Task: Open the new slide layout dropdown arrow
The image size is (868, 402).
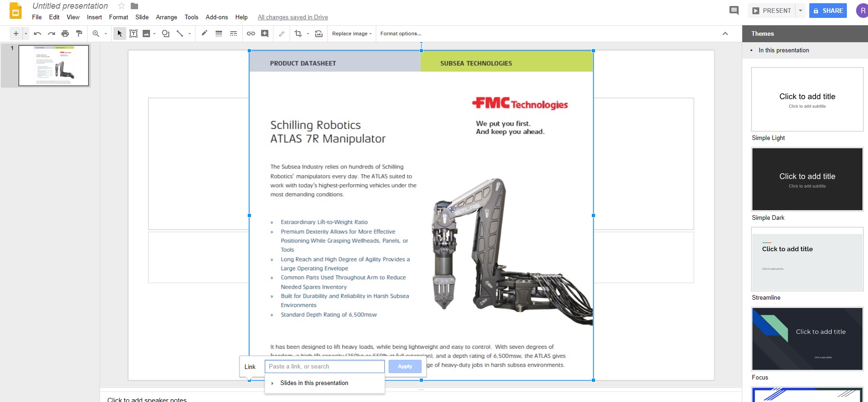Action: tap(26, 33)
